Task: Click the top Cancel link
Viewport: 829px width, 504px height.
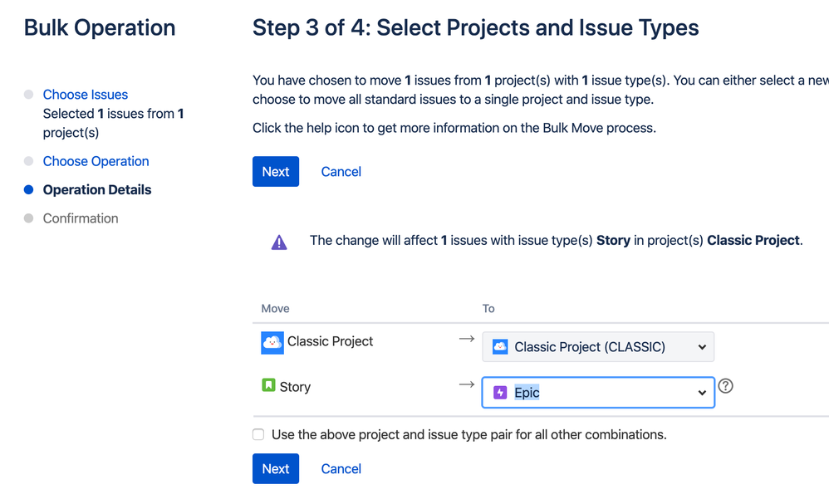Action: tap(341, 172)
